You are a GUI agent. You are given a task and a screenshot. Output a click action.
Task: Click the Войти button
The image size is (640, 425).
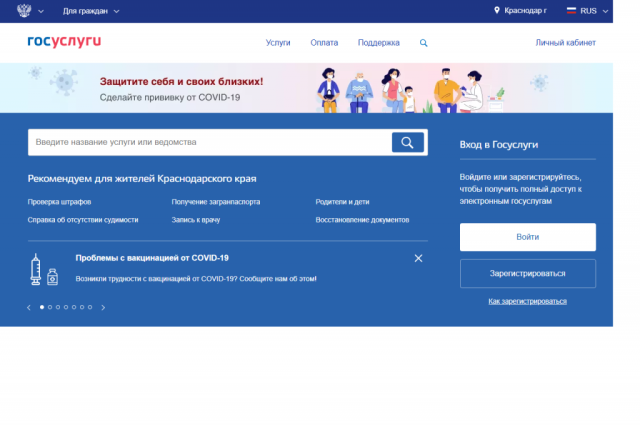click(527, 237)
